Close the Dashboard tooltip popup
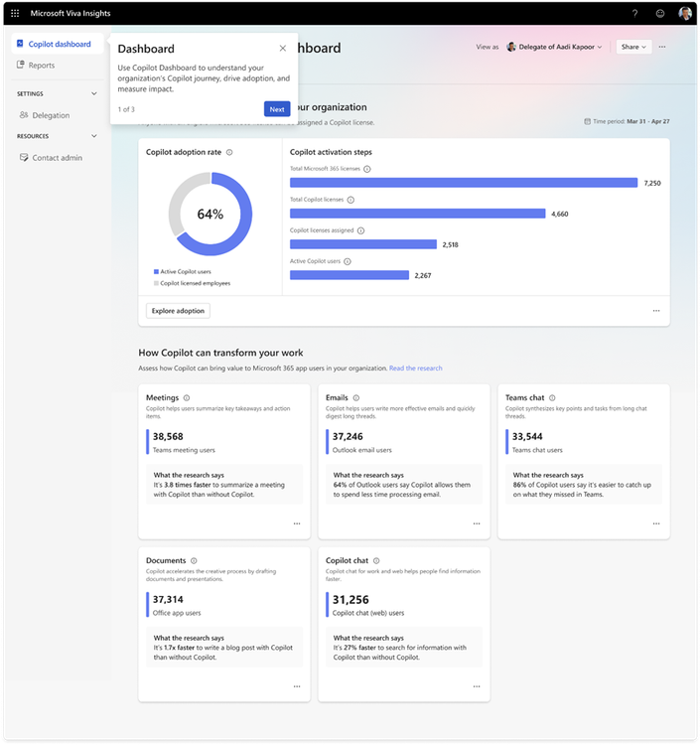Viewport: 700px width, 745px height. 283,49
